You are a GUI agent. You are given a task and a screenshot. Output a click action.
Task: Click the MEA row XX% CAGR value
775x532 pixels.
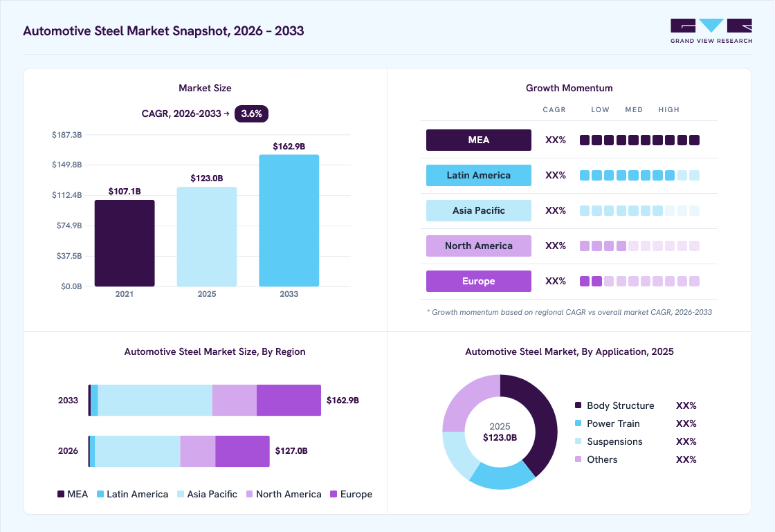coord(556,140)
